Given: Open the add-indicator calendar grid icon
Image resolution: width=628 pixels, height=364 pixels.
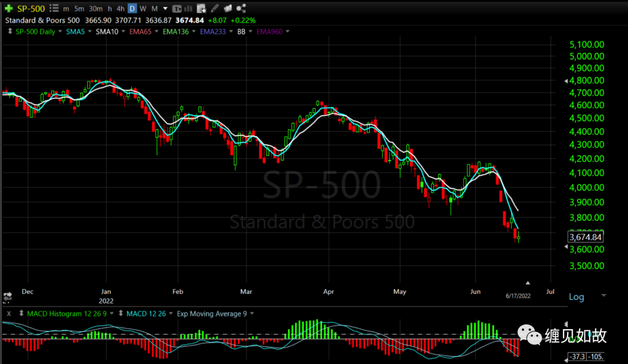Looking at the screenshot, I should [201, 8].
